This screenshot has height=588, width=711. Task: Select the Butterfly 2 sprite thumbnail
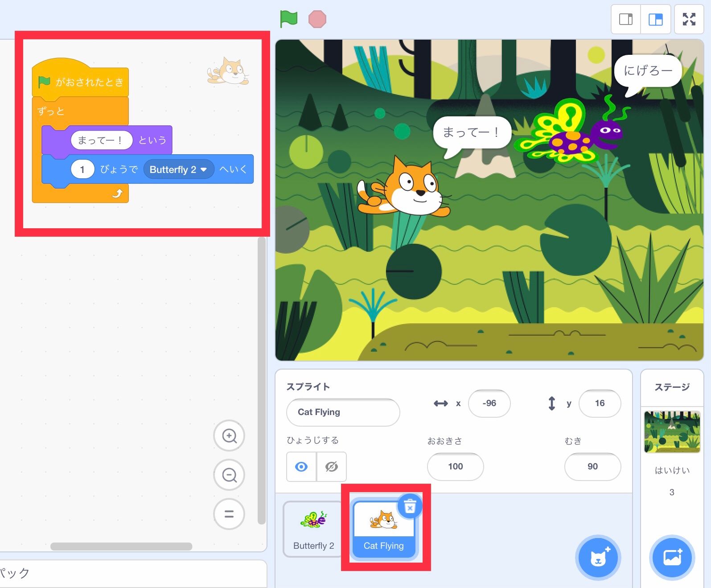[x=313, y=529]
